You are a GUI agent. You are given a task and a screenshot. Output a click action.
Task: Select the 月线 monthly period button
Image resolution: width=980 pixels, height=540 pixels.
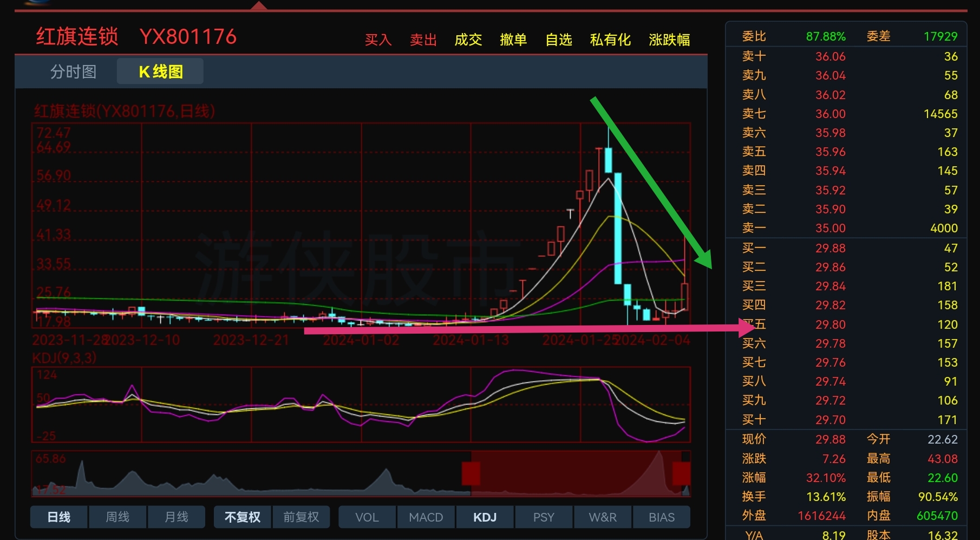(x=177, y=517)
